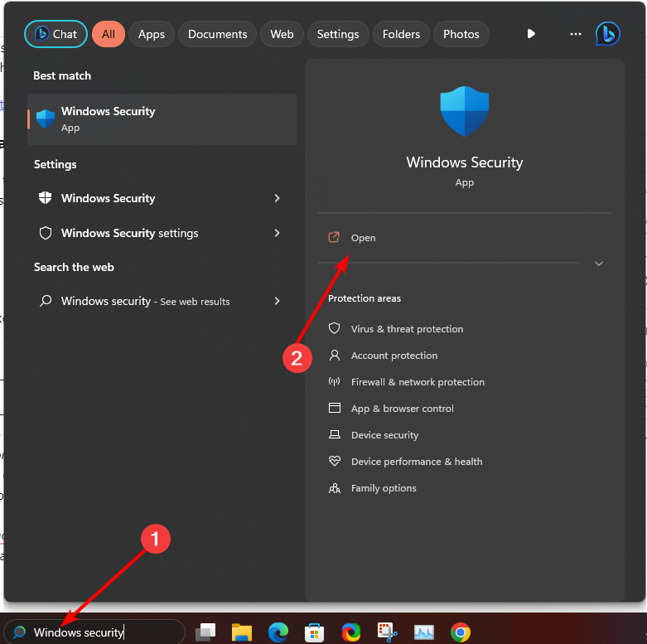
Task: Click the blue shield icon in Best match
Action: coord(46,119)
